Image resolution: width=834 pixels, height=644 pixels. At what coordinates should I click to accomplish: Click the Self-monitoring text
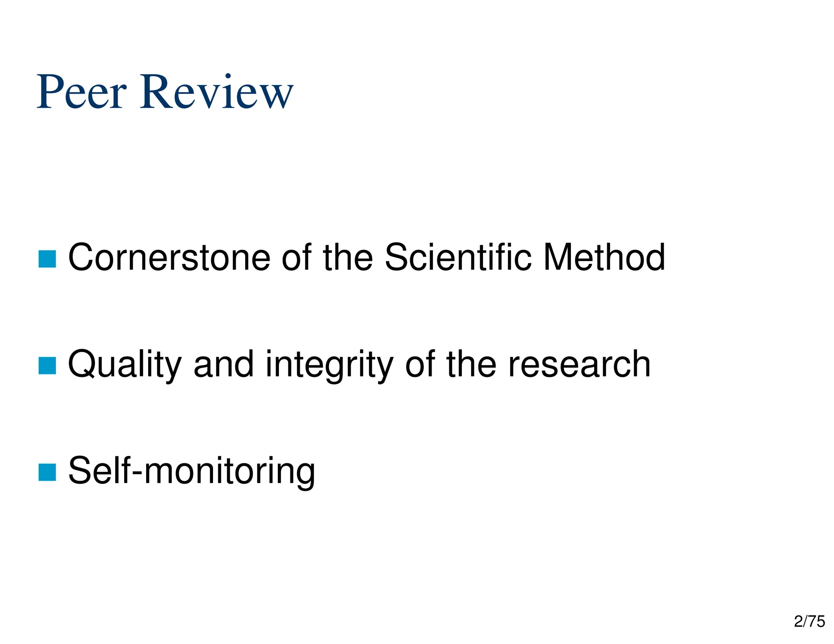[191, 472]
